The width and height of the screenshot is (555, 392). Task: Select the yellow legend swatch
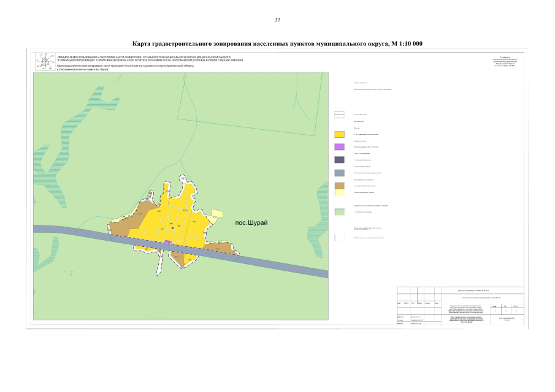(340, 134)
